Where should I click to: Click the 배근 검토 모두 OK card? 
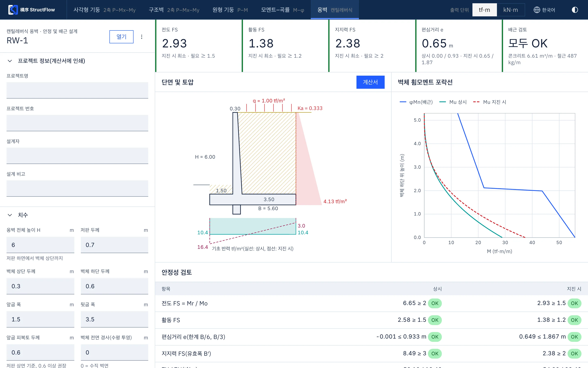click(545, 46)
